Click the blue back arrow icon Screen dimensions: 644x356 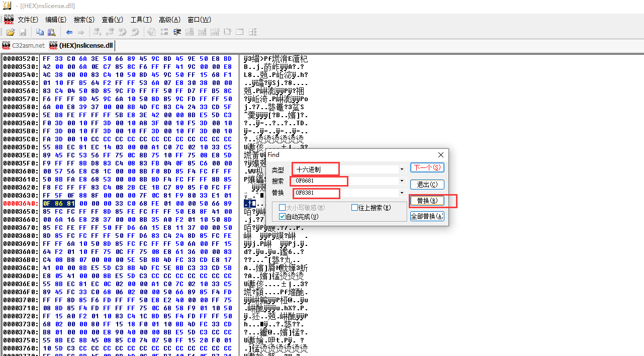pos(69,32)
